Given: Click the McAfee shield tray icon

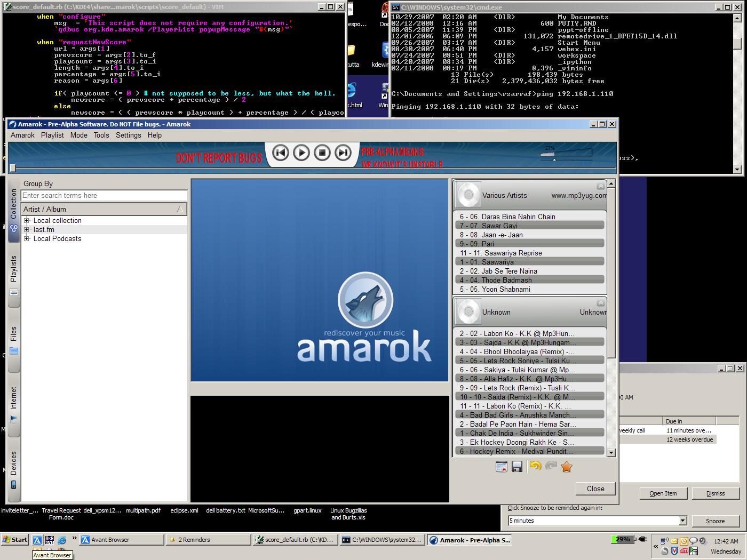Looking at the screenshot, I should click(674, 551).
